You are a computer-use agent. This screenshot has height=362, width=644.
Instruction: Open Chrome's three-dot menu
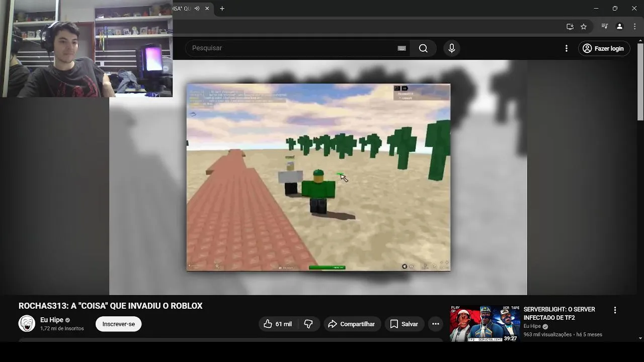pyautogui.click(x=634, y=27)
